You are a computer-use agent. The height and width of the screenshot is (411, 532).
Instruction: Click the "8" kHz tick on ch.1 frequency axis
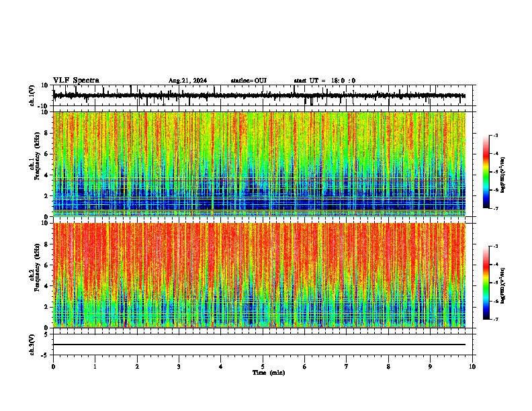tap(46, 133)
